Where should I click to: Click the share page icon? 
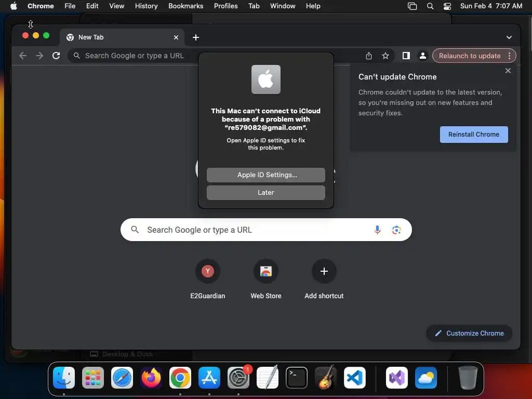click(x=369, y=56)
